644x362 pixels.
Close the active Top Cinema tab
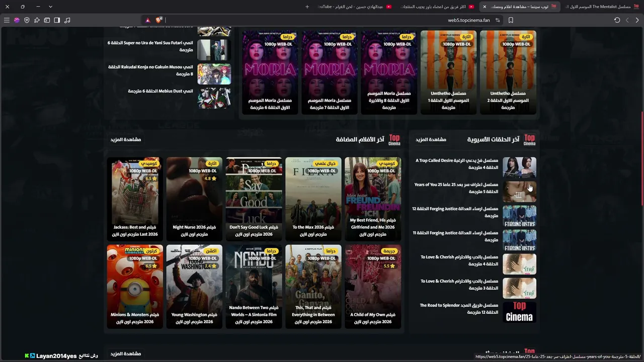pyautogui.click(x=485, y=7)
